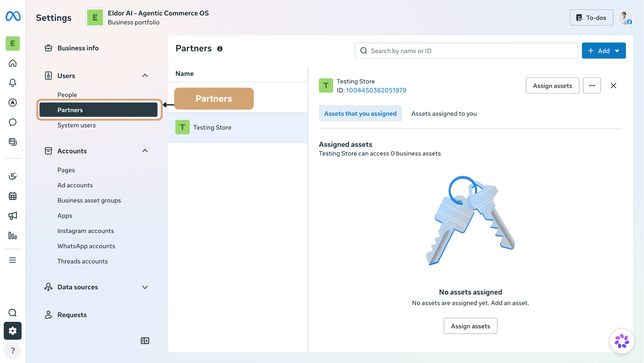
Task: Open the handshake partnerships icon
Action: click(x=13, y=176)
